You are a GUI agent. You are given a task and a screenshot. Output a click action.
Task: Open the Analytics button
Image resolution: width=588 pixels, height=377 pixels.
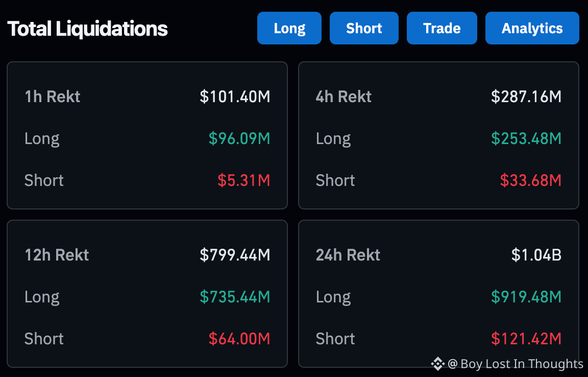point(532,28)
